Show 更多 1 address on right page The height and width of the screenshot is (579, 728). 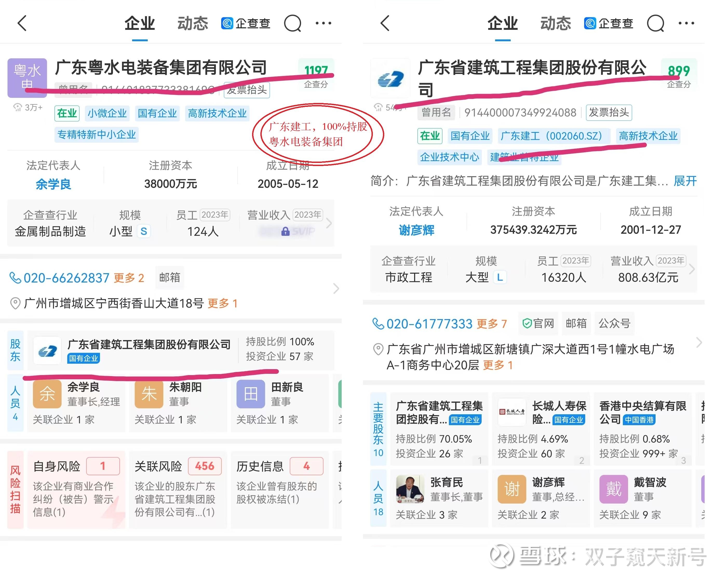pyautogui.click(x=498, y=365)
